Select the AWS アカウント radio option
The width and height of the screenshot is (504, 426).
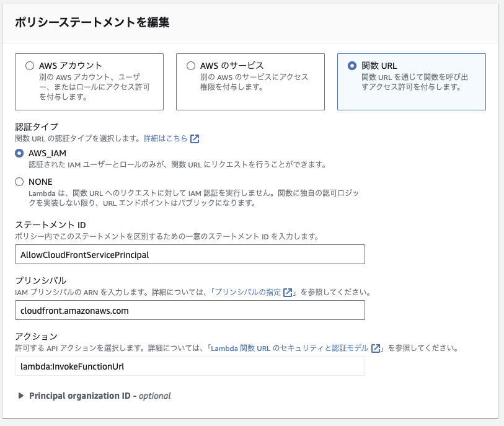[x=30, y=66]
